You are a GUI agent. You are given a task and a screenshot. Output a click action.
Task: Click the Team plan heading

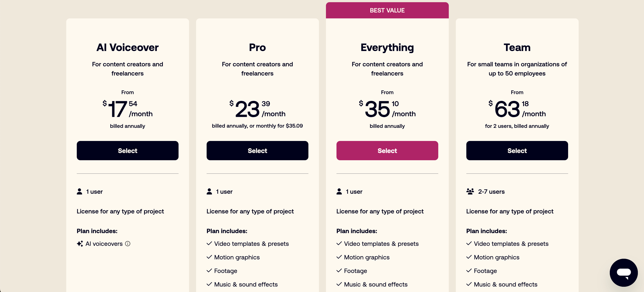pyautogui.click(x=517, y=47)
